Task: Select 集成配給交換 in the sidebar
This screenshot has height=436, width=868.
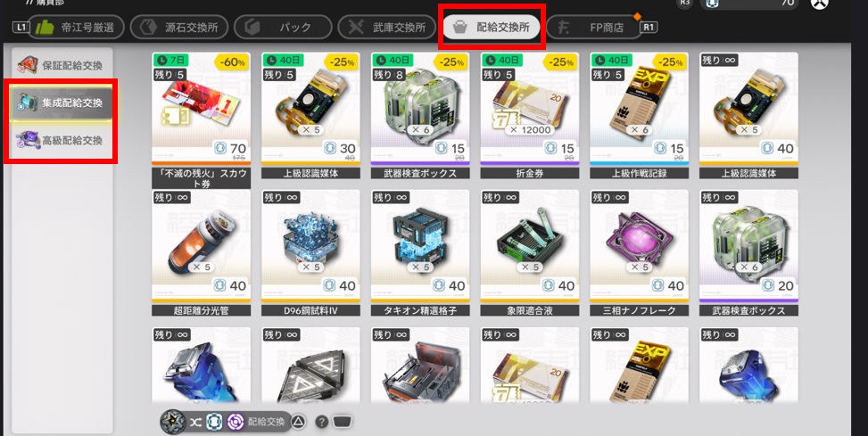Action: [62, 103]
